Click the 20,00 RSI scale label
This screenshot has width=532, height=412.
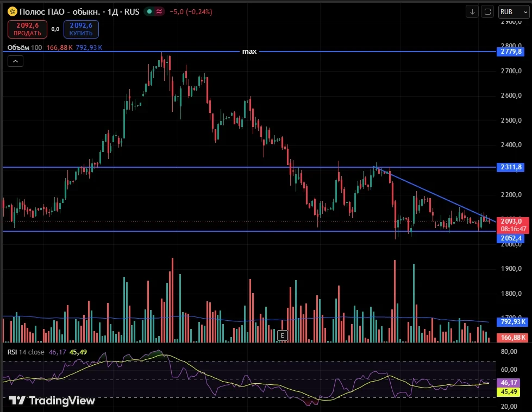point(509,406)
